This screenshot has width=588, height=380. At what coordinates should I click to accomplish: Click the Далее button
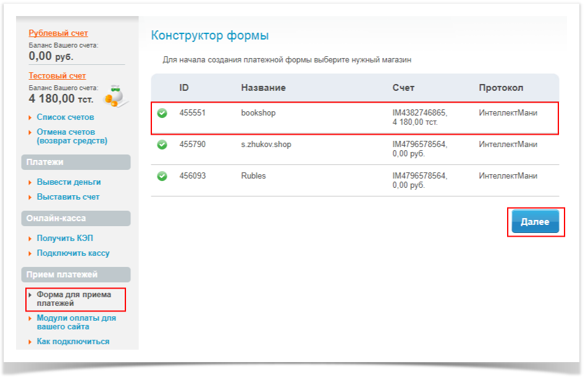535,222
